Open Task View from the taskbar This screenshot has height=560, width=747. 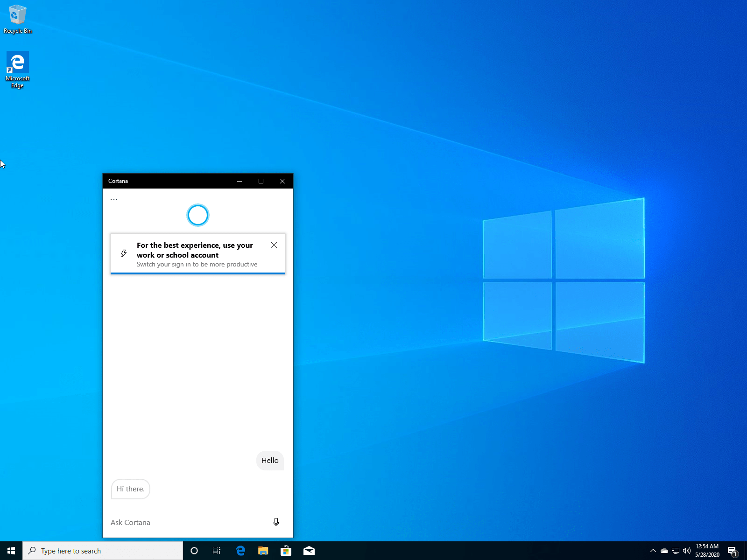[x=217, y=551]
